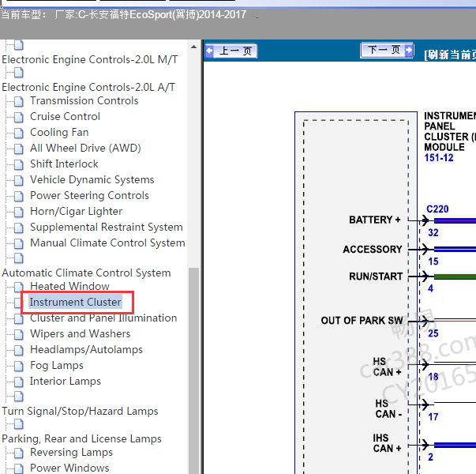The height and width of the screenshot is (474, 476).
Task: Select Heated Window diagram
Action: point(69,286)
